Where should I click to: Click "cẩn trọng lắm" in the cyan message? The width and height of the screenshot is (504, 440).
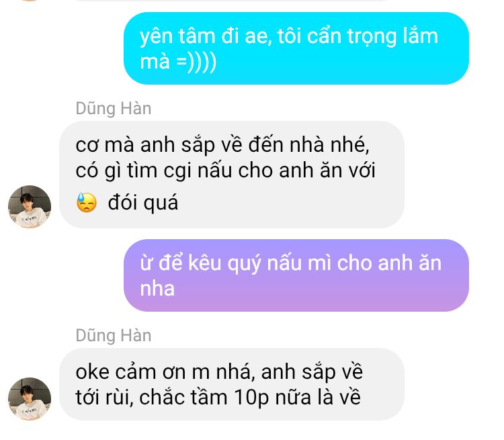[372, 36]
